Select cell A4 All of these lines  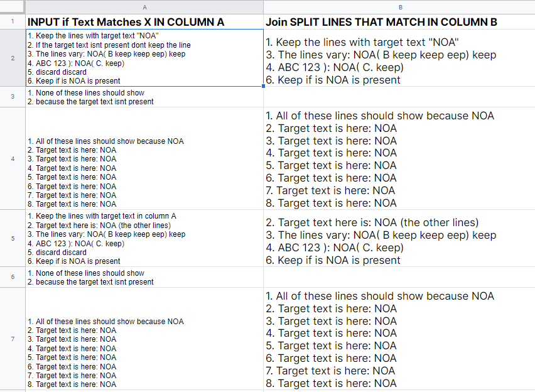(144, 158)
